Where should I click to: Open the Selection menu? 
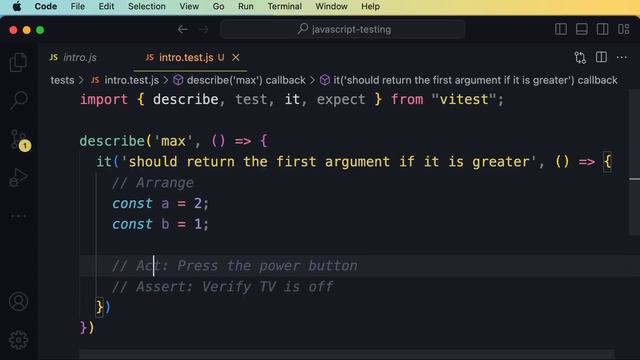click(147, 7)
